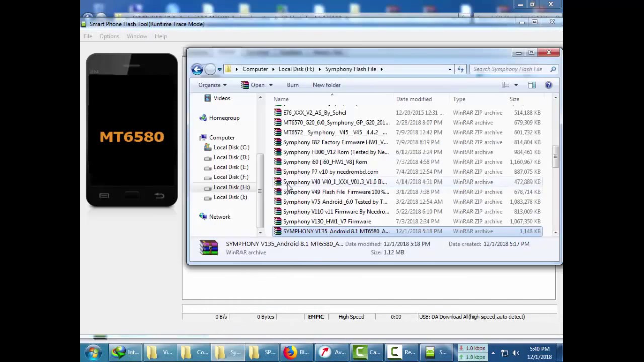
Task: Open recent locations dropdown beside Forward arrow
Action: tap(220, 69)
